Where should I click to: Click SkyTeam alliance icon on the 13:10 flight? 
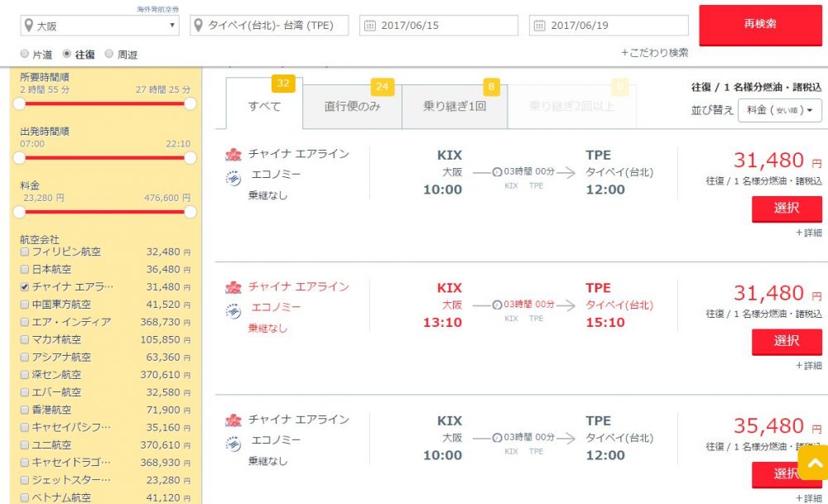click(x=233, y=312)
